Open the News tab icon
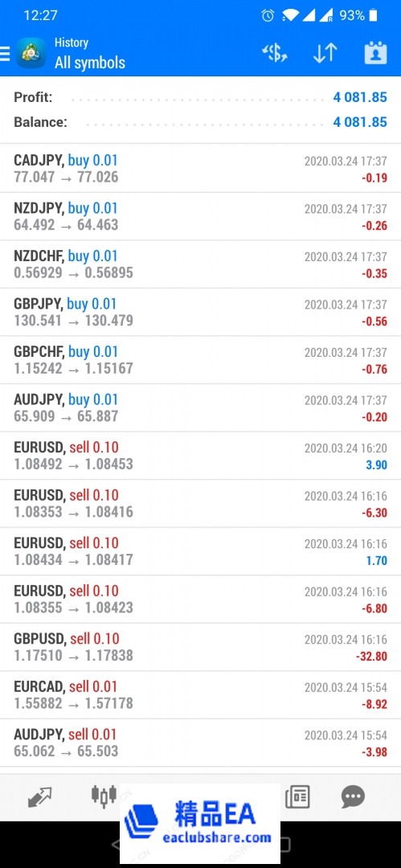The width and height of the screenshot is (401, 868). (297, 797)
